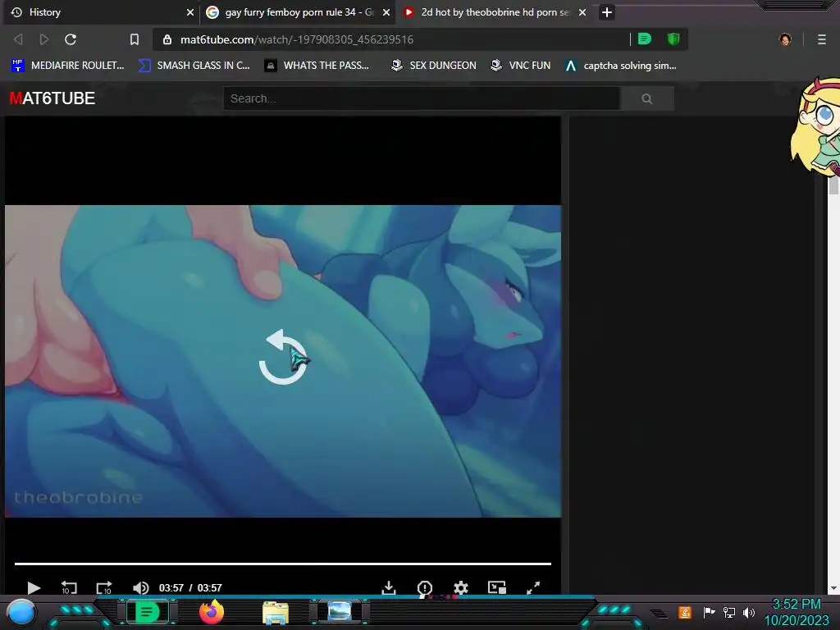Open File Explorer from the taskbar
The image size is (840, 630).
coord(276,612)
